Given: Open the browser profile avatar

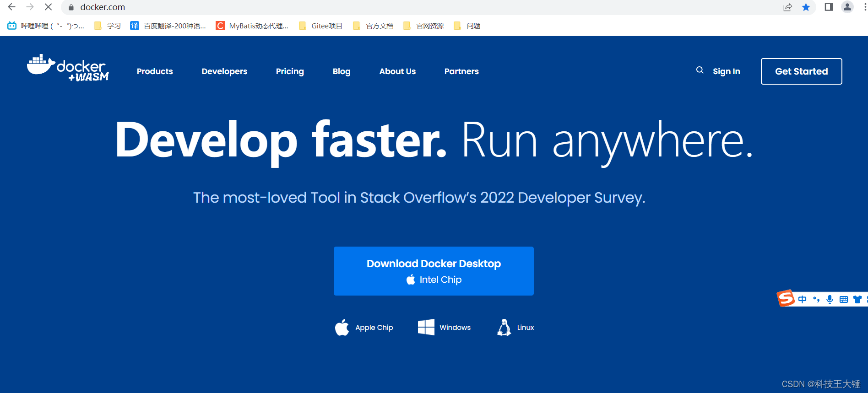Looking at the screenshot, I should point(847,7).
